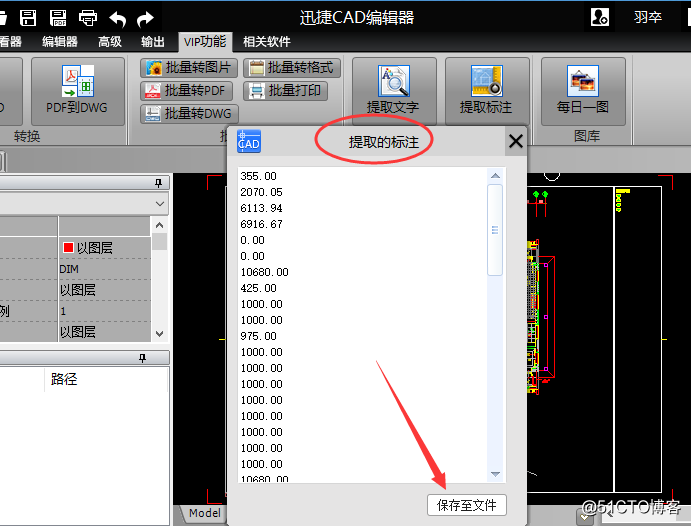Open the 每日一图 daily picture

583,91
